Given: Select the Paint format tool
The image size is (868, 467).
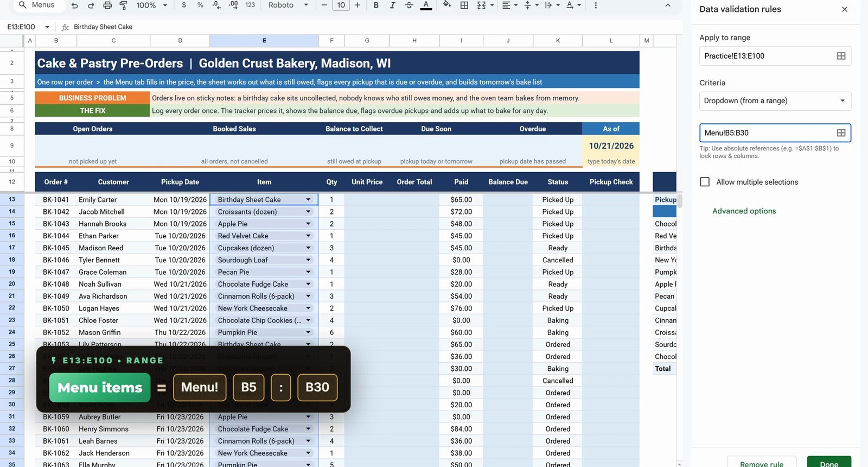Looking at the screenshot, I should (123, 5).
